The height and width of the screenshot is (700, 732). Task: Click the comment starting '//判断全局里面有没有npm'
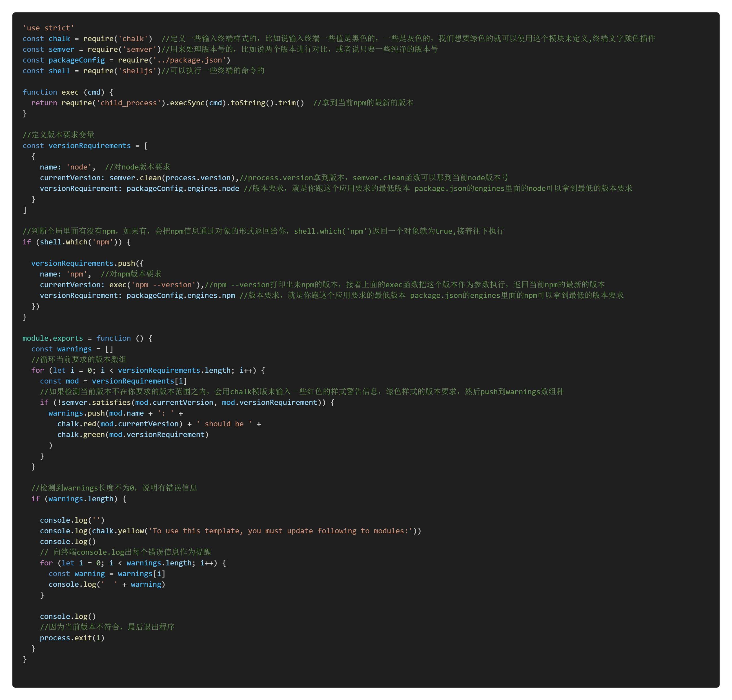(x=263, y=231)
